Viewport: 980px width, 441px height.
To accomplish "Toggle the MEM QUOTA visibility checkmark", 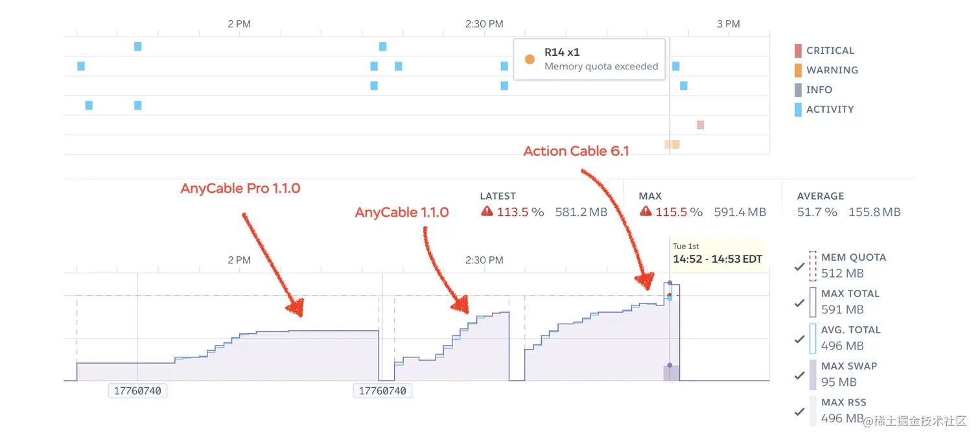I will pyautogui.click(x=800, y=266).
